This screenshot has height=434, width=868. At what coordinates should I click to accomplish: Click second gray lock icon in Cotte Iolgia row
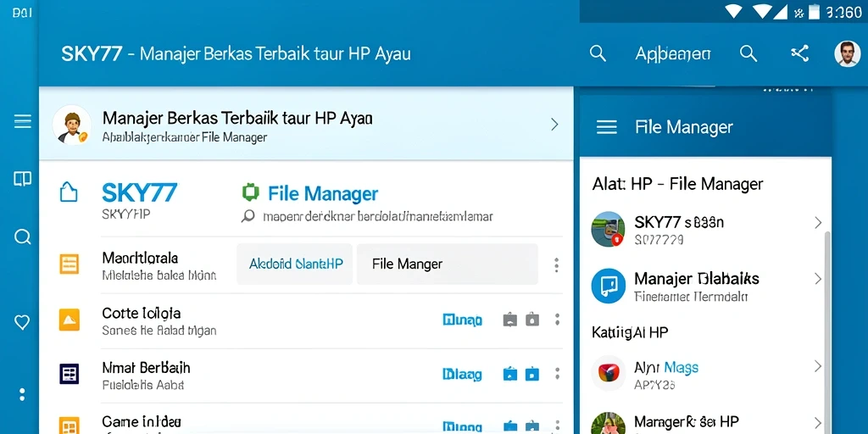pyautogui.click(x=532, y=320)
